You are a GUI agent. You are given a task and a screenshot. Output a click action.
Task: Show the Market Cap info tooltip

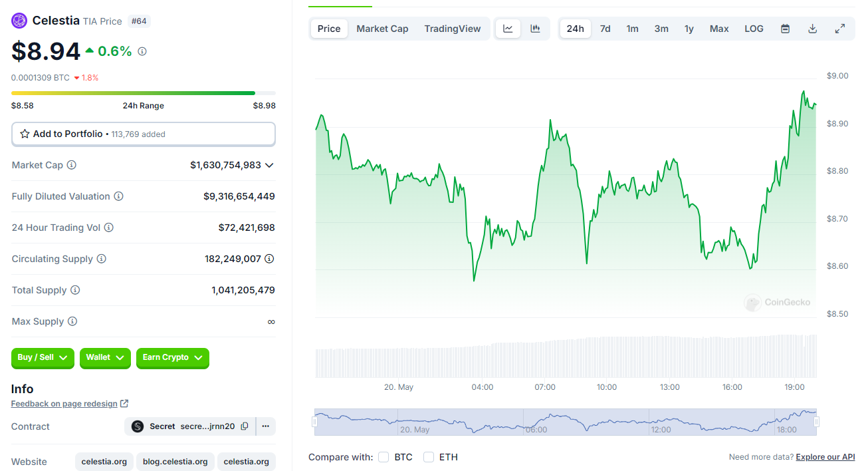72,165
